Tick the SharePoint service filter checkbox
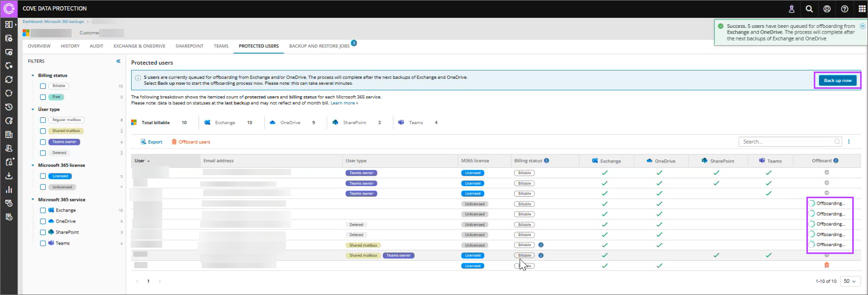 coord(43,232)
